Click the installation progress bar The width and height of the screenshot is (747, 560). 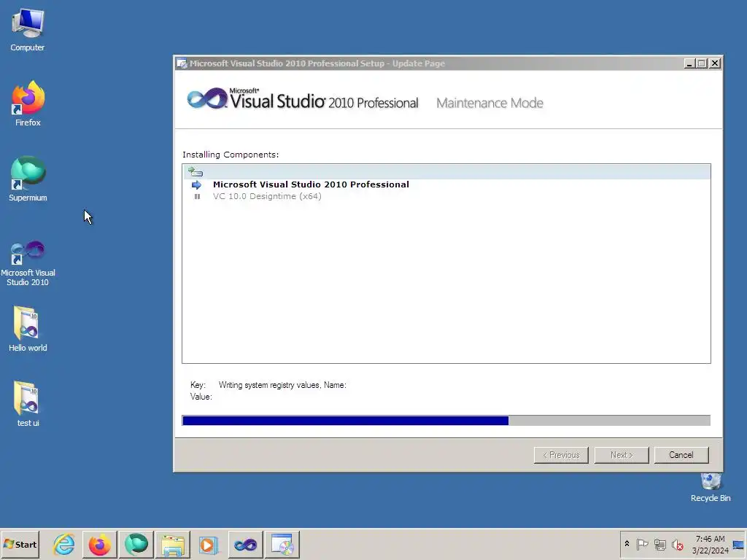click(x=446, y=421)
